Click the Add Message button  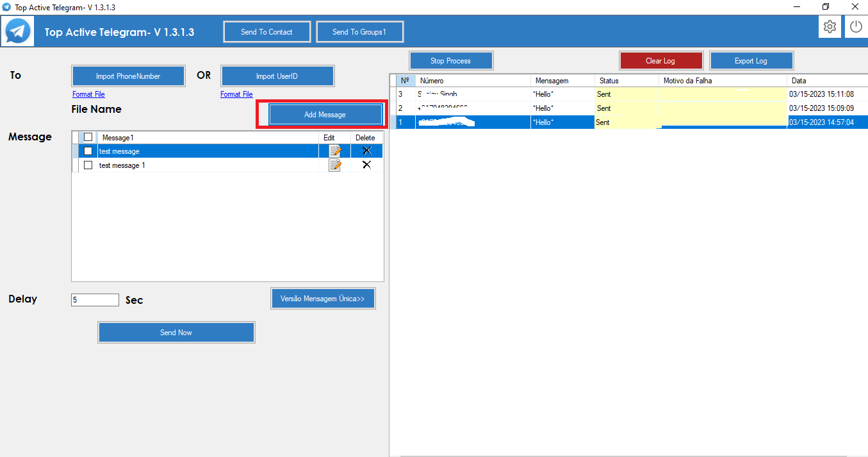[325, 115]
